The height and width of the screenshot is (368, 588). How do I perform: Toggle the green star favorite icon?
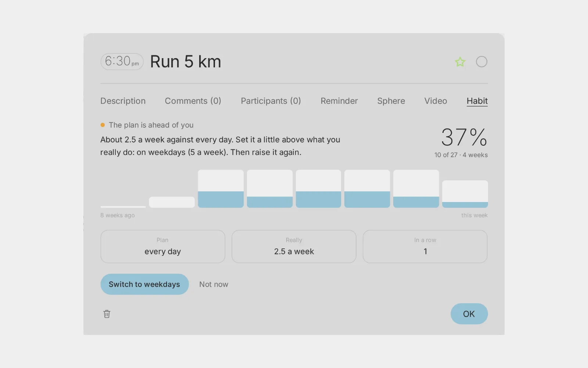point(460,62)
